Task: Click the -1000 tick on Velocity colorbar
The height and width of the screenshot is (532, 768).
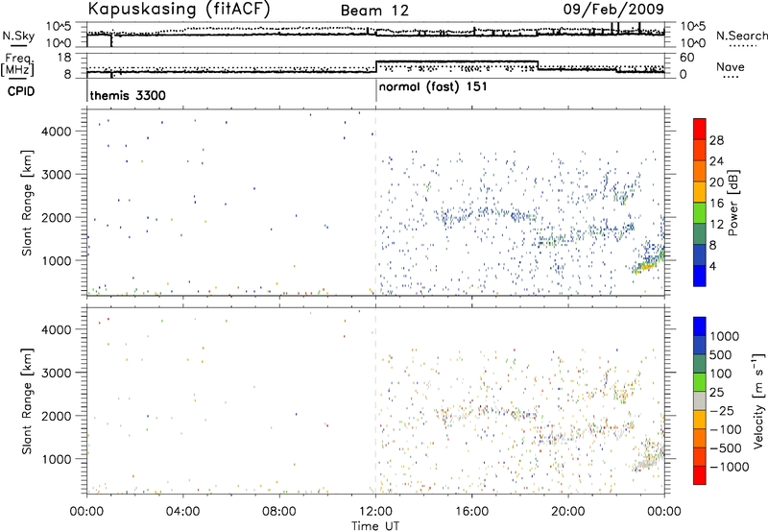Action: tap(729, 467)
